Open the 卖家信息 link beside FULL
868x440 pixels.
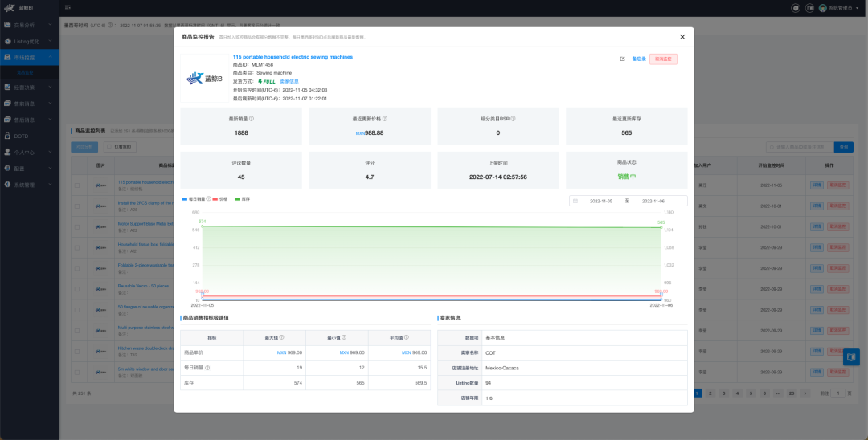click(289, 81)
